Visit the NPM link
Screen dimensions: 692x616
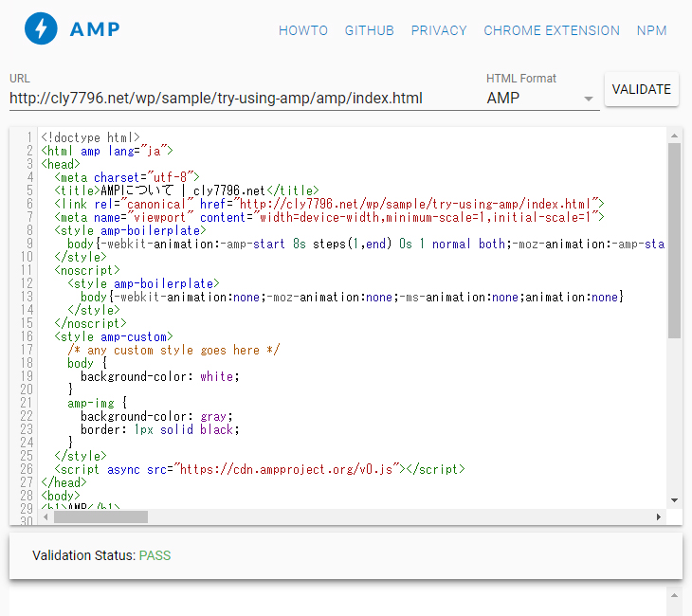651,30
